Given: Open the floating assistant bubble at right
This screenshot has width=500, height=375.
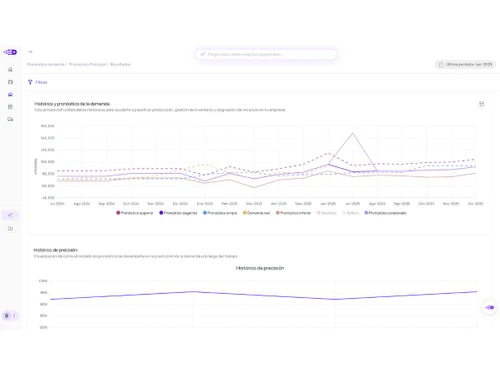Looking at the screenshot, I should coord(490,307).
